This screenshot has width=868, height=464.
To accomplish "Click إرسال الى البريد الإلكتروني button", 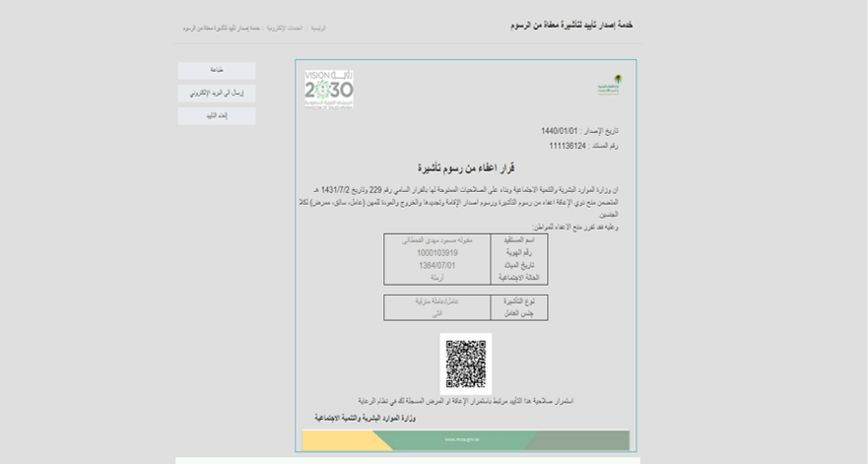I will [x=217, y=93].
